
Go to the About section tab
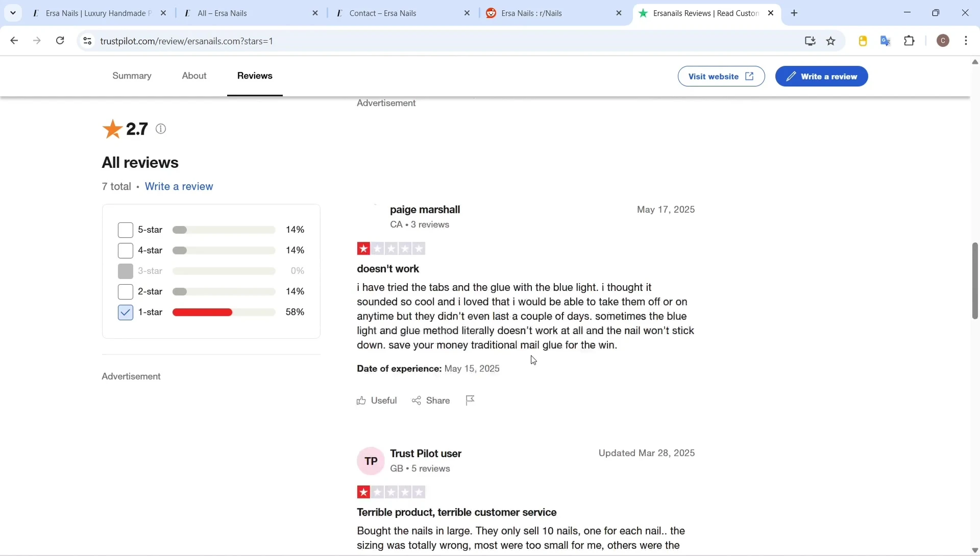(x=194, y=76)
